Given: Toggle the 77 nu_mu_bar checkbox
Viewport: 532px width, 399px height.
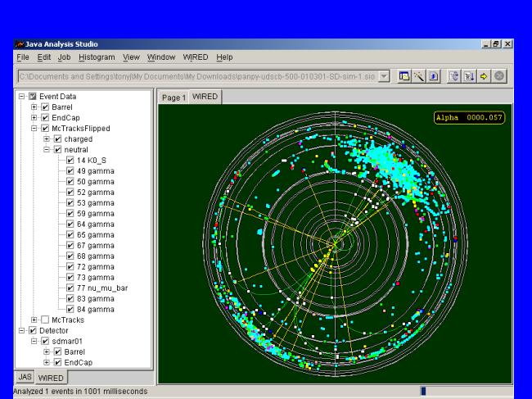Looking at the screenshot, I should pyautogui.click(x=70, y=288).
